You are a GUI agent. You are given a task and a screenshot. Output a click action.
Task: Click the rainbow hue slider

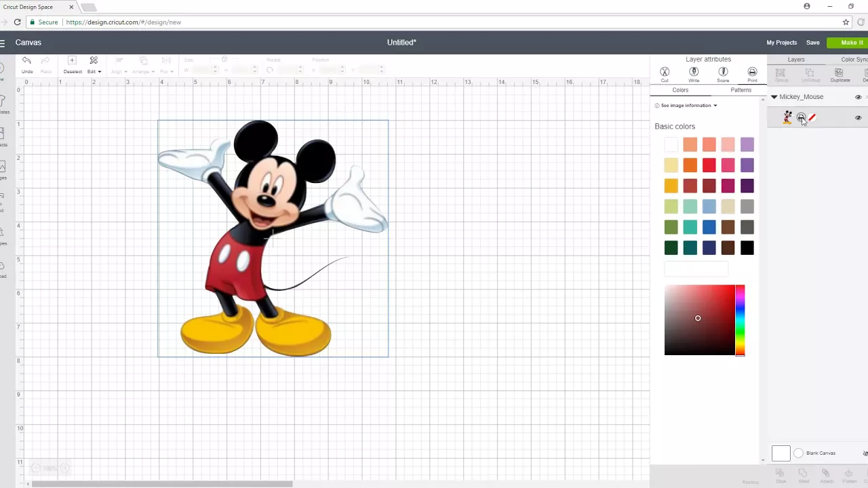pos(740,320)
